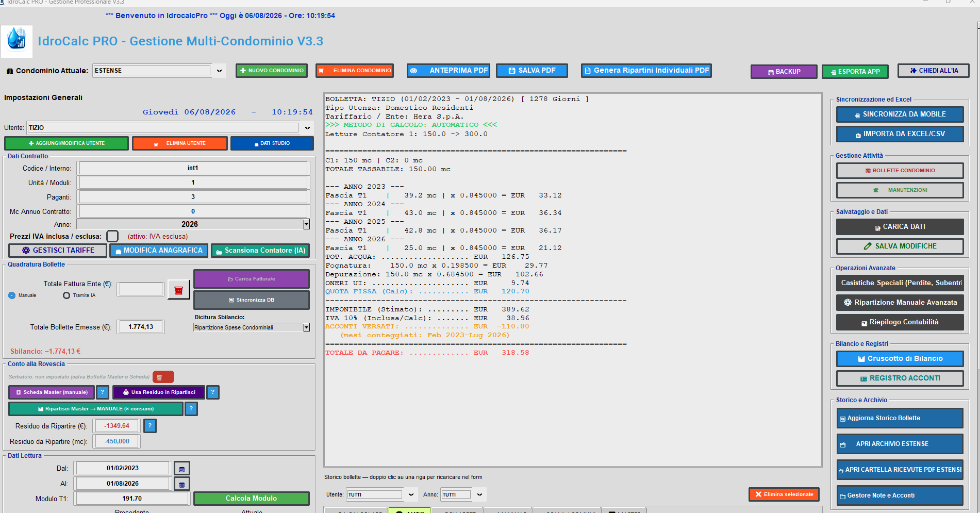Open REGISTRO ACCONTI

[x=900, y=378]
